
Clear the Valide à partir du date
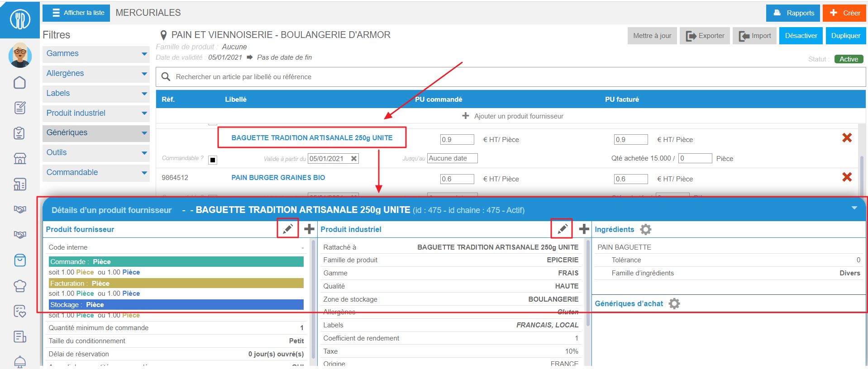(354, 159)
